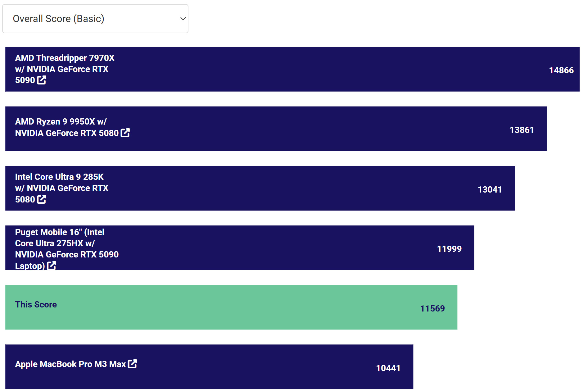Click the 13041 score value
This screenshot has height=391, width=588.
point(490,189)
